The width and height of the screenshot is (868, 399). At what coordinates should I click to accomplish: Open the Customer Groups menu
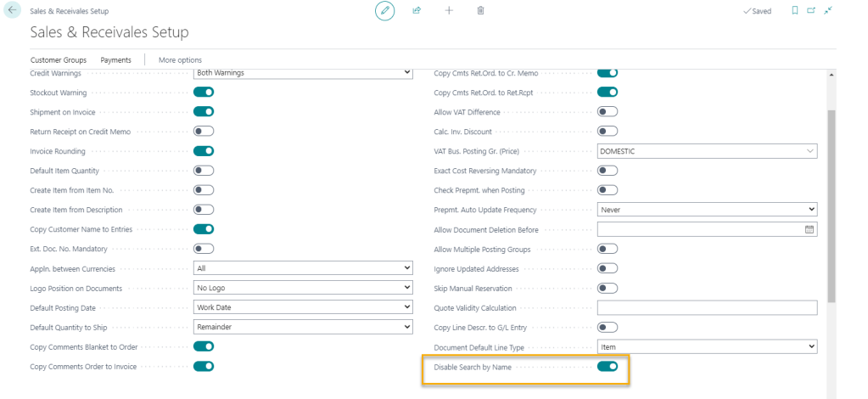59,60
